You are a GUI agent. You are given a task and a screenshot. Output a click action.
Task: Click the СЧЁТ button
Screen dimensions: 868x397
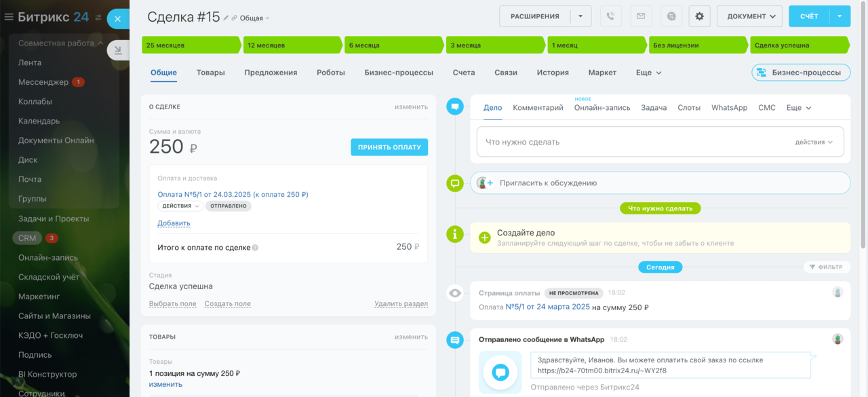[809, 16]
